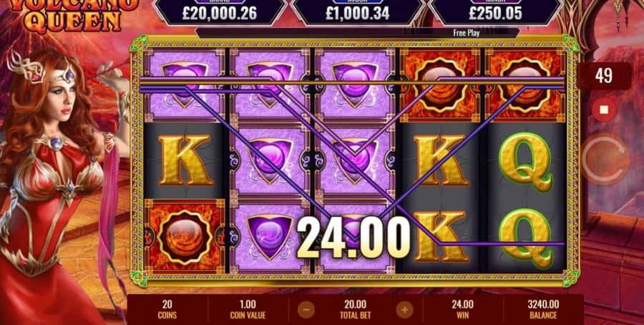Select the Grand jackpot £20,000.26 panel
Image resolution: width=644 pixels, height=325 pixels.
pyautogui.click(x=220, y=11)
